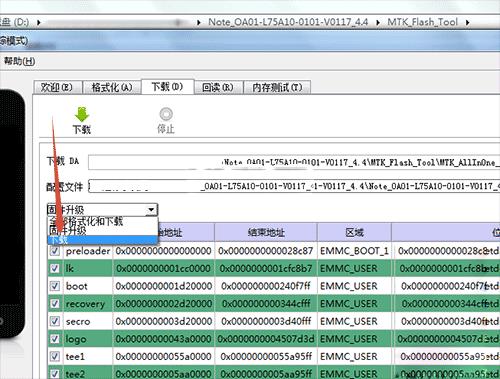Switch to the 内存测试(T) tab
This screenshot has height=379, width=500.
(x=277, y=87)
